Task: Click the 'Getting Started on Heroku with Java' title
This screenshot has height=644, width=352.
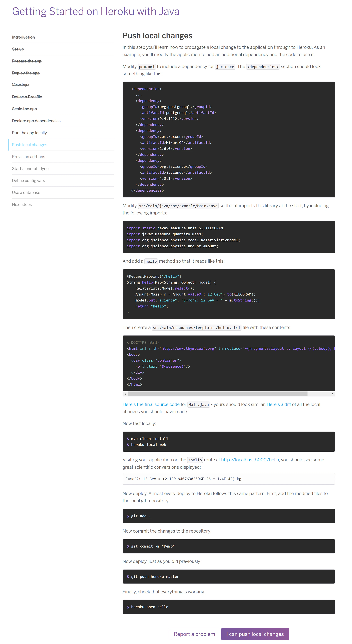Action: pos(96,11)
